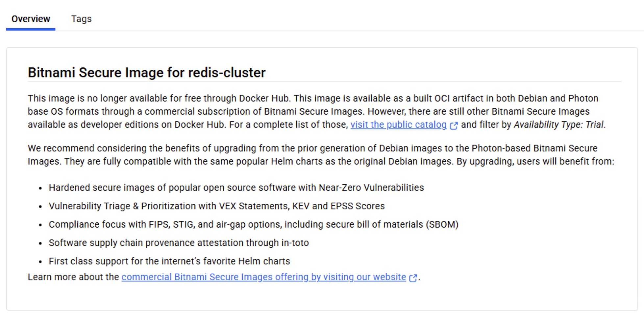Click the 'Learn more about the' text
This screenshot has width=644, height=318.
73,277
